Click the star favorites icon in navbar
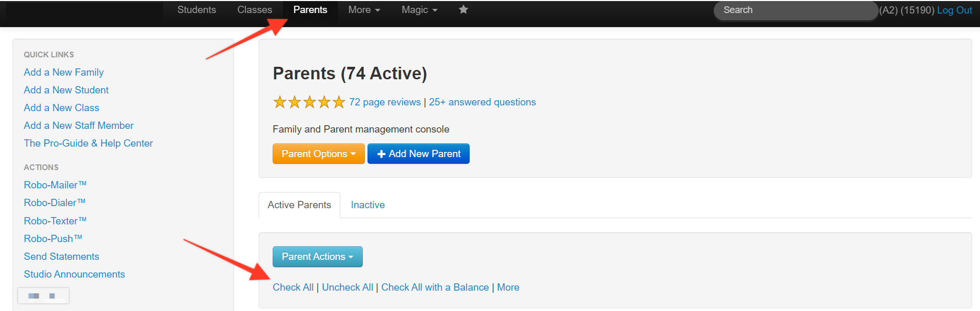980x311 pixels. [x=463, y=9]
